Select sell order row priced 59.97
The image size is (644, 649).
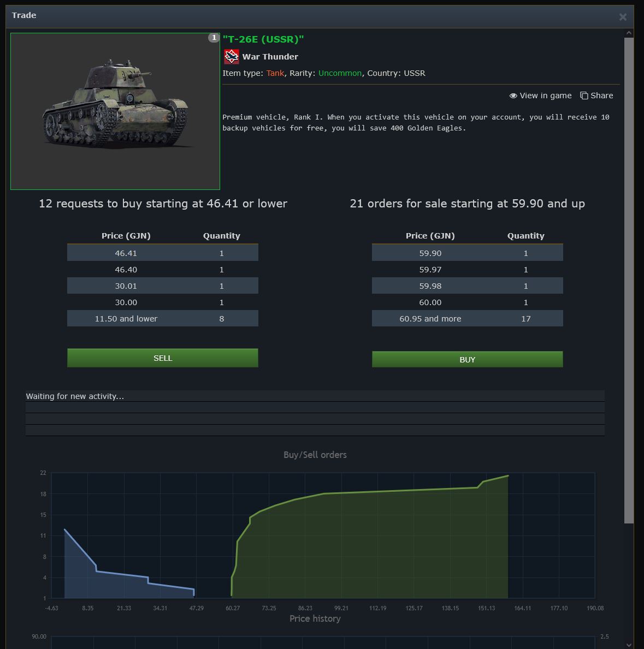467,270
